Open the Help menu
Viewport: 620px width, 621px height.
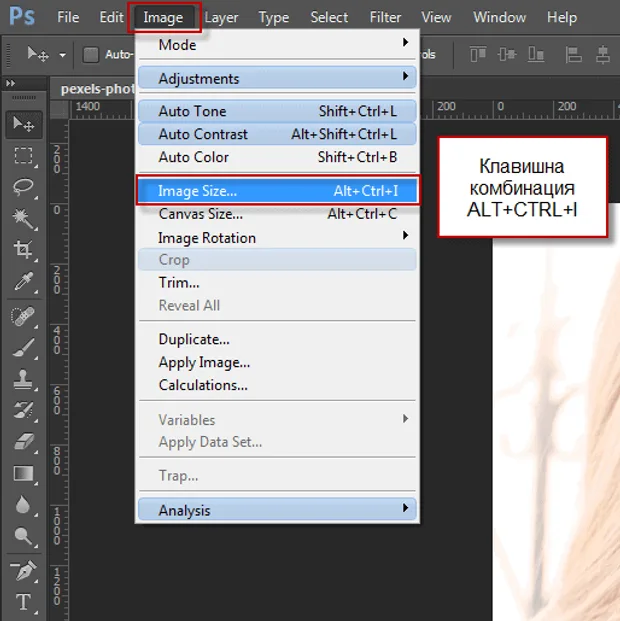point(562,17)
